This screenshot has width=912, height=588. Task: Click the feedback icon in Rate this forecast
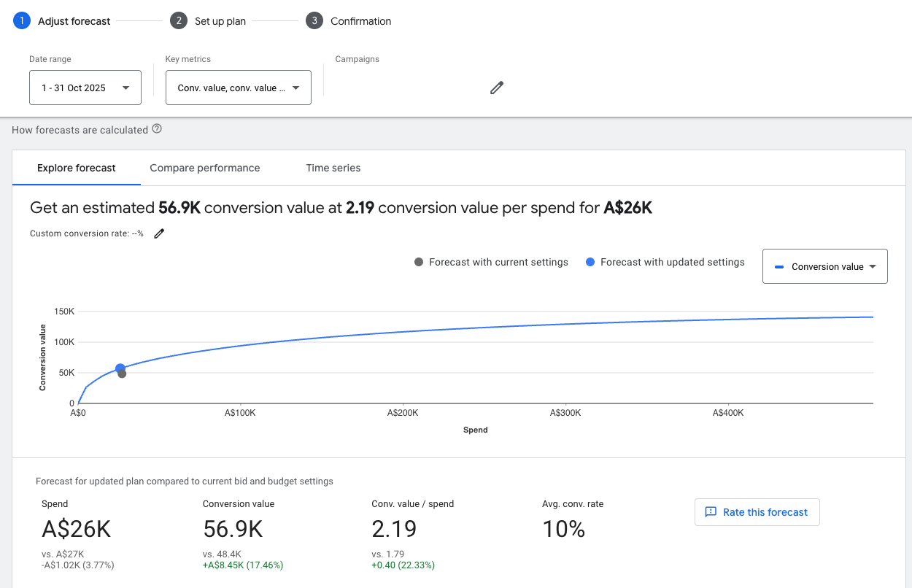[x=711, y=512]
